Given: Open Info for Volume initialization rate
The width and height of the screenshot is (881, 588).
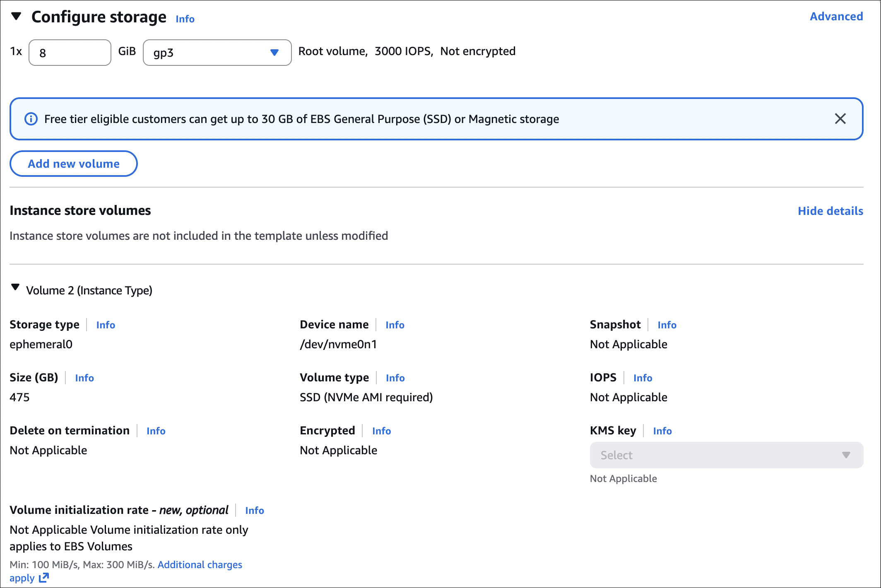Looking at the screenshot, I should click(254, 511).
